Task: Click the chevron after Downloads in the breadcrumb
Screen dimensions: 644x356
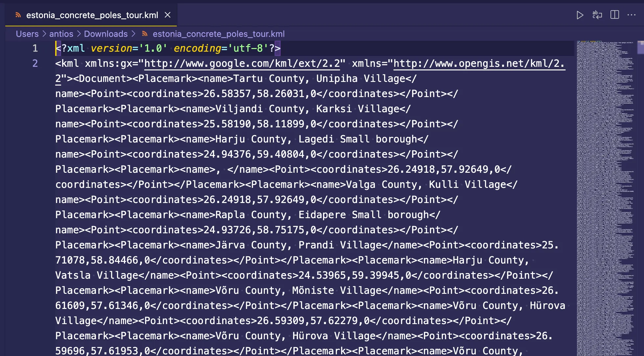Action: [133, 34]
